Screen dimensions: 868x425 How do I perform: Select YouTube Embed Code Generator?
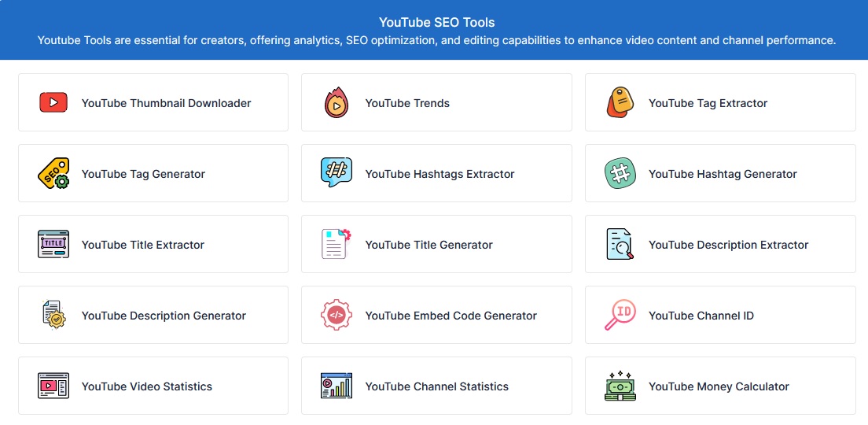[451, 316]
